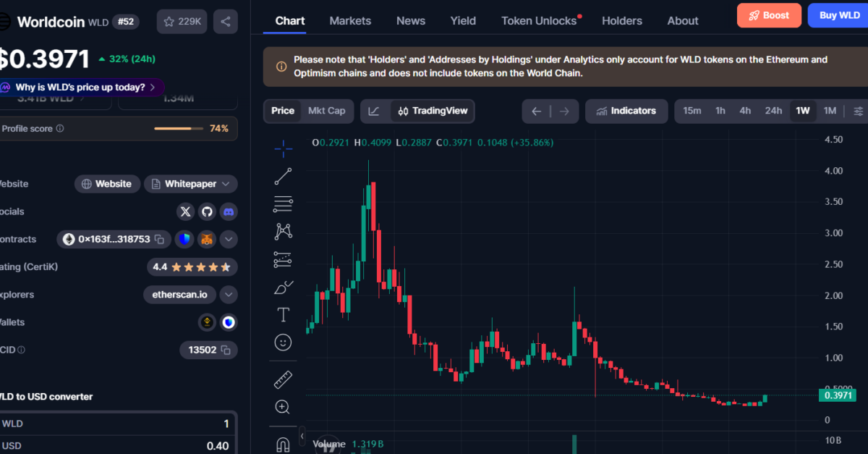Click the 0.3971 current price label on axis
The height and width of the screenshot is (454, 868).
[838, 395]
